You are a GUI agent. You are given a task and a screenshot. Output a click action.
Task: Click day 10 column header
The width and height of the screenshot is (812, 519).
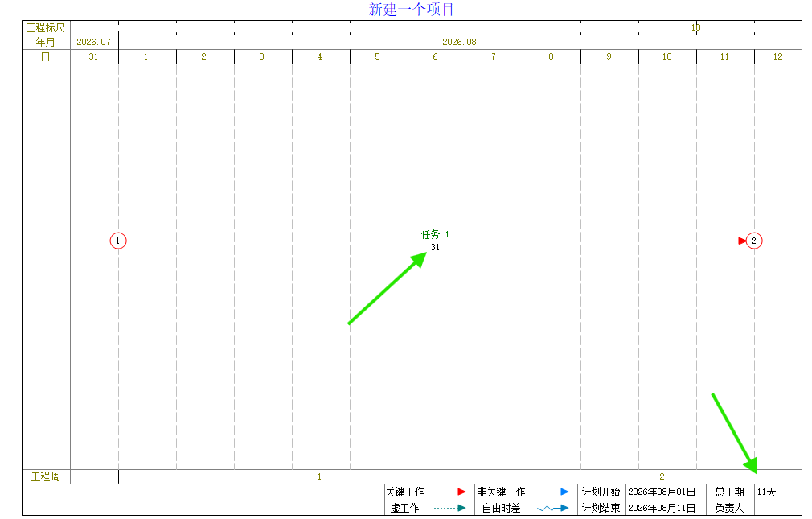pos(667,56)
